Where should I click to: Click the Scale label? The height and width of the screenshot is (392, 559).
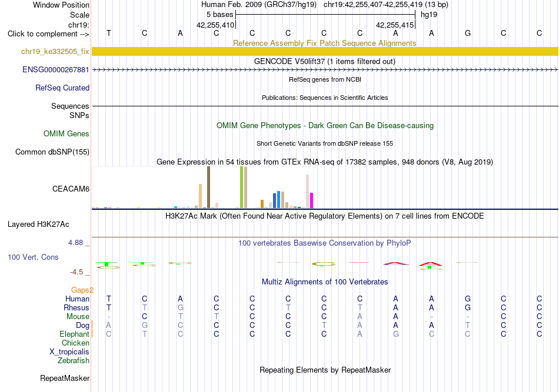click(79, 15)
